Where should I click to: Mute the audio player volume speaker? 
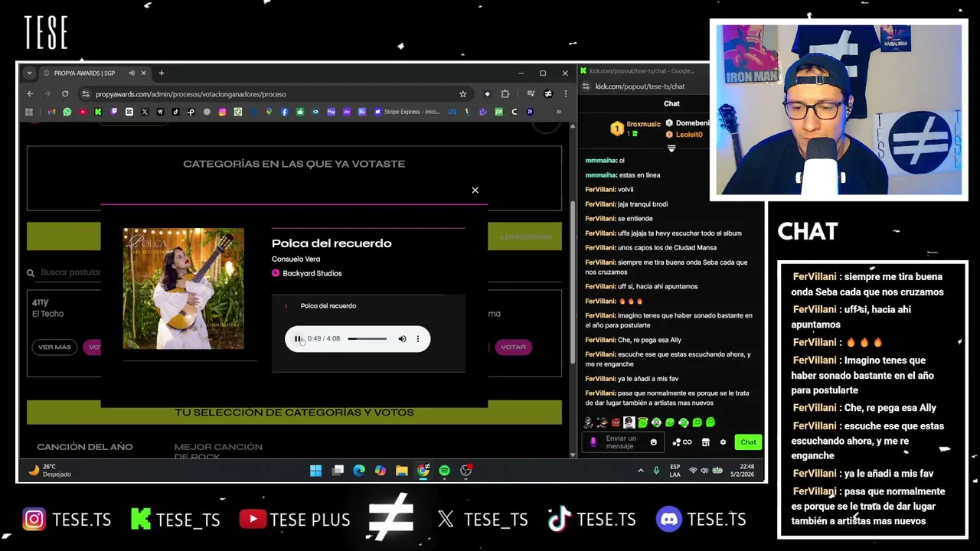402,338
